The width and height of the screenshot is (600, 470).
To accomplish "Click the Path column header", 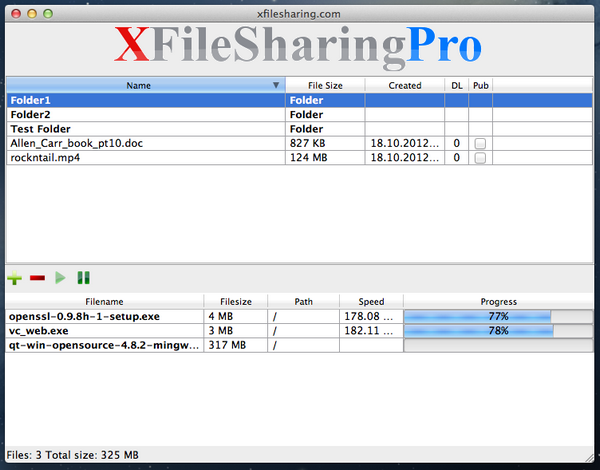I will tap(303, 302).
